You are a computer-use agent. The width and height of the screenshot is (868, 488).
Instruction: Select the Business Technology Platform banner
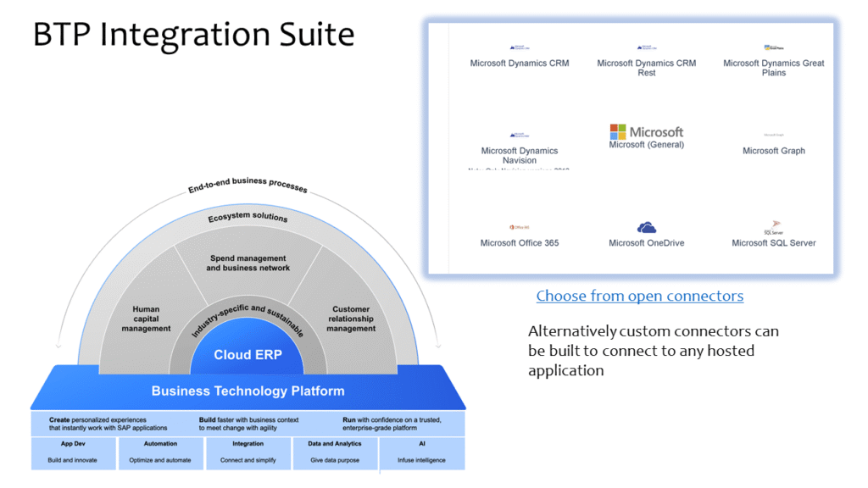click(x=248, y=391)
